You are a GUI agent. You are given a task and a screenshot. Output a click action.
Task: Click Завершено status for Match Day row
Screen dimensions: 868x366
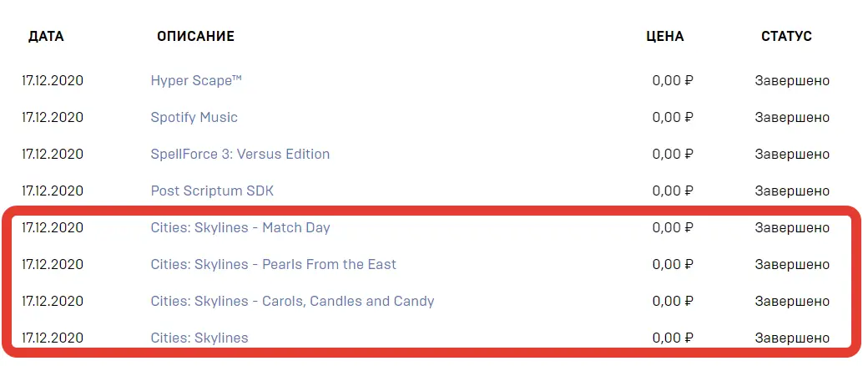pyautogui.click(x=792, y=228)
